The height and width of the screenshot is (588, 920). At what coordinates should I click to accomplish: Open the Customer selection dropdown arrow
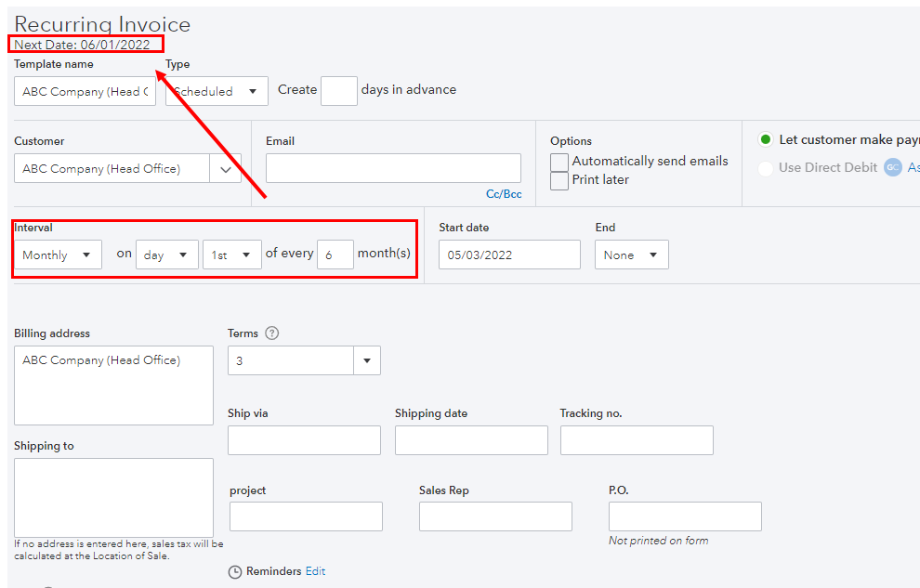tap(225, 169)
